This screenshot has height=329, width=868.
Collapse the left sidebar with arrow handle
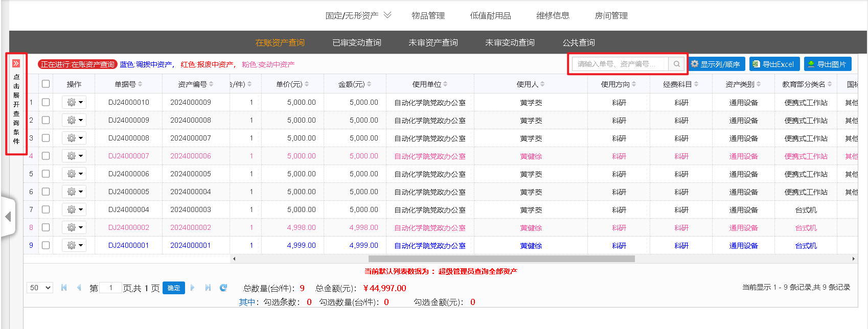(x=8, y=217)
